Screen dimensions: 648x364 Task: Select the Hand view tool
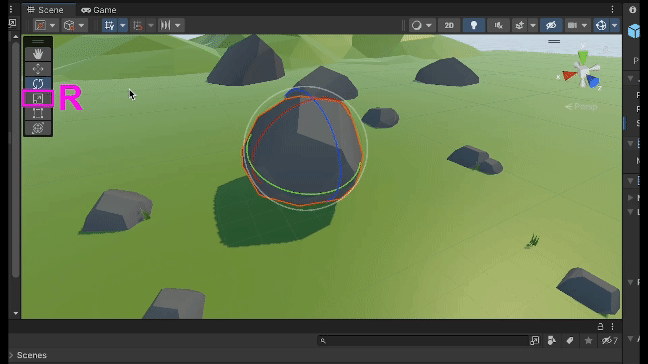click(38, 54)
